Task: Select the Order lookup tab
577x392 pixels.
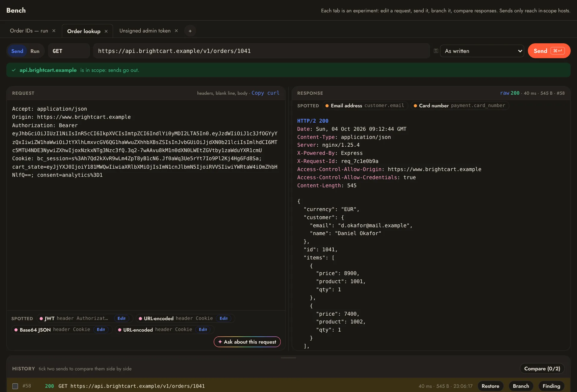Action: (84, 31)
